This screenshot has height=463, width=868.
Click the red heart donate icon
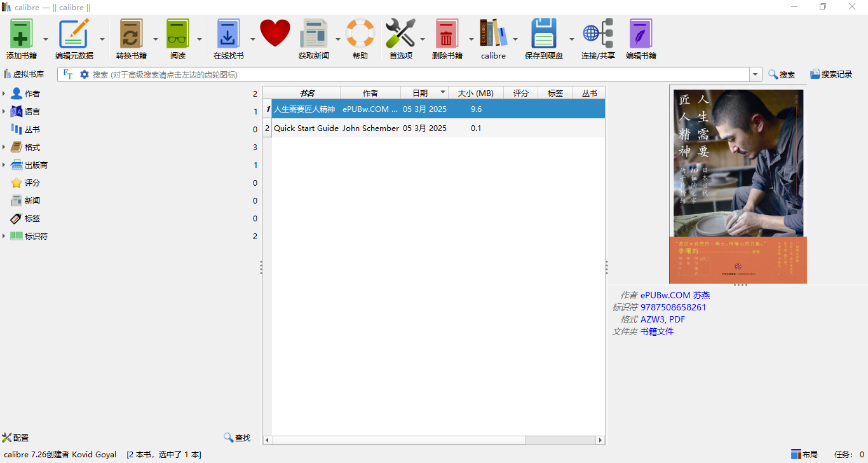coord(275,33)
